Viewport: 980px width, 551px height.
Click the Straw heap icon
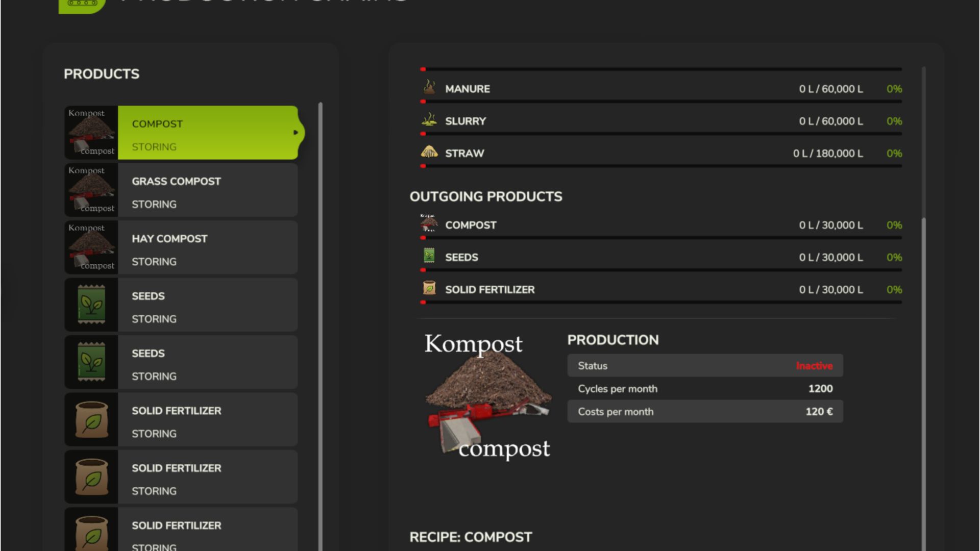[x=429, y=152]
